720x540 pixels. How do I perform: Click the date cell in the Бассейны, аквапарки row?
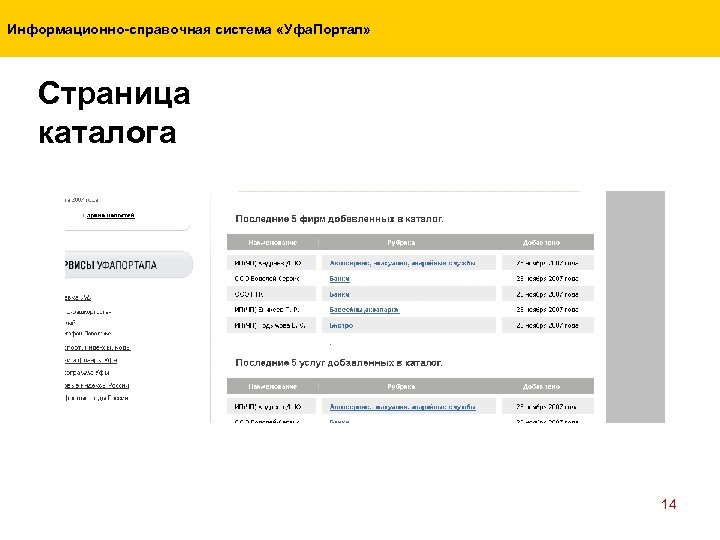[x=548, y=309]
